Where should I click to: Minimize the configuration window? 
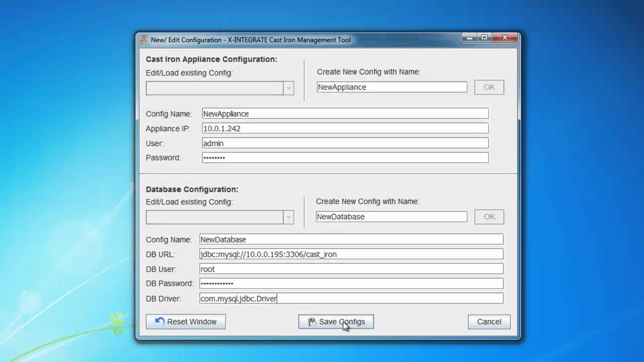tap(469, 38)
